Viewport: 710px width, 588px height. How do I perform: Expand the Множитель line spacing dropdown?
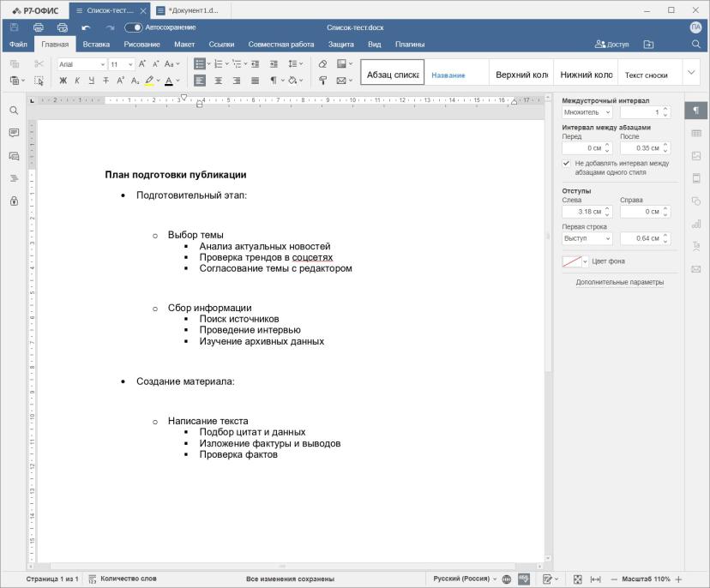coord(587,112)
